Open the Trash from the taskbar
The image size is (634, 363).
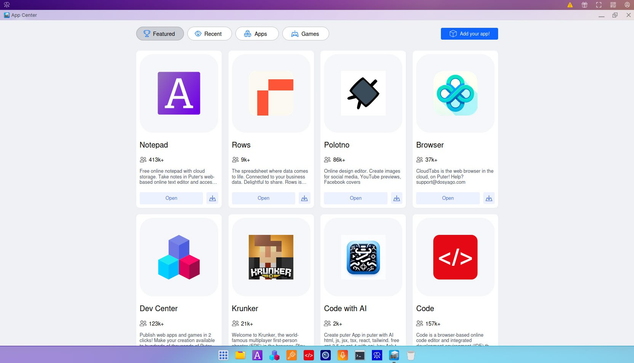tap(411, 355)
